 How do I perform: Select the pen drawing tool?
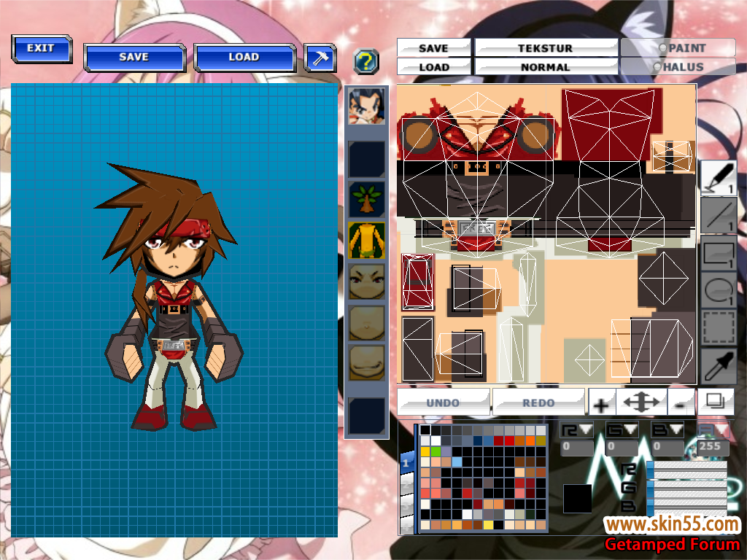[719, 176]
